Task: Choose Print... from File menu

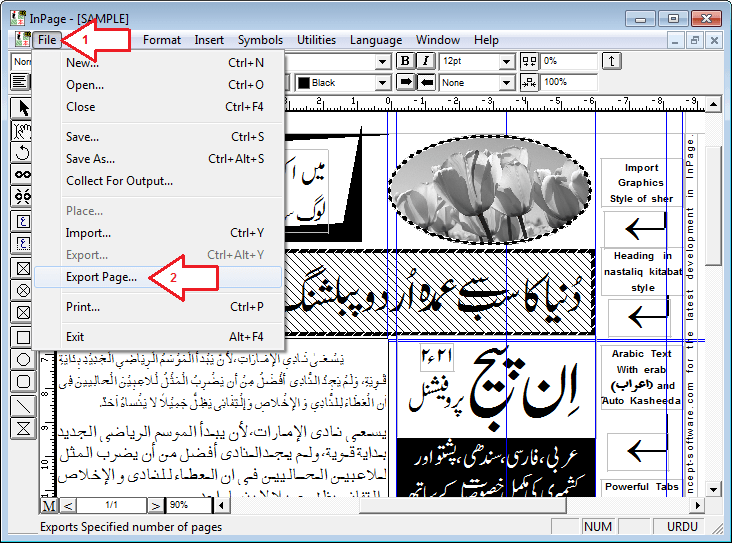Action: pyautogui.click(x=159, y=307)
